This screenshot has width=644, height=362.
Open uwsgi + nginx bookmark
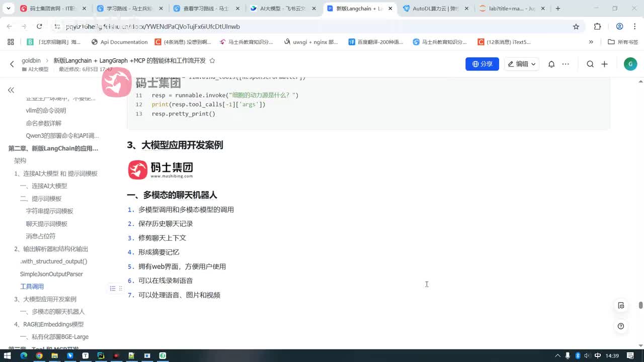311,42
